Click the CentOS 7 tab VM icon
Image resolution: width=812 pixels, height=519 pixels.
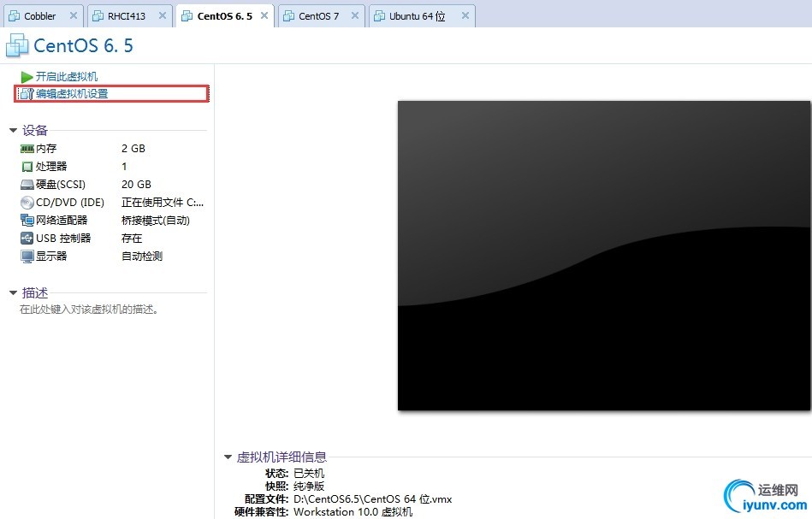coord(289,16)
